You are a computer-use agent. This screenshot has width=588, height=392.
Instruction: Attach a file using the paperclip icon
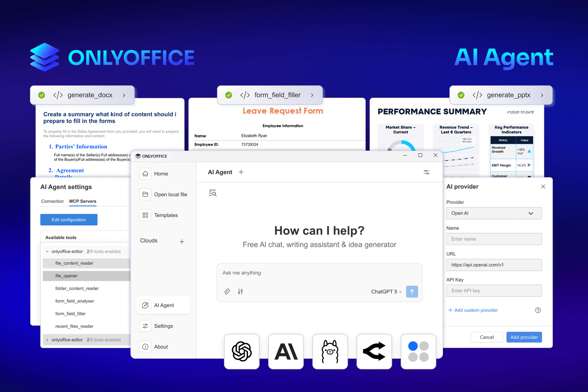click(x=227, y=292)
